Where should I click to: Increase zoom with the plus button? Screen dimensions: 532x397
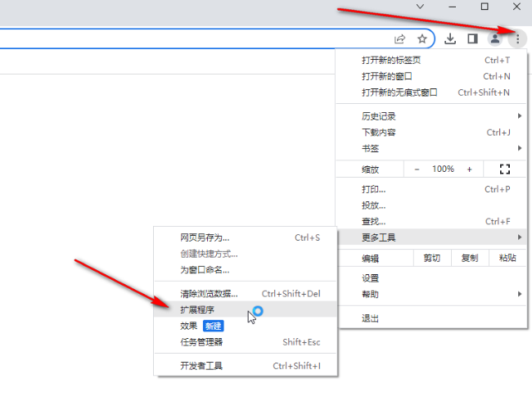tap(469, 169)
